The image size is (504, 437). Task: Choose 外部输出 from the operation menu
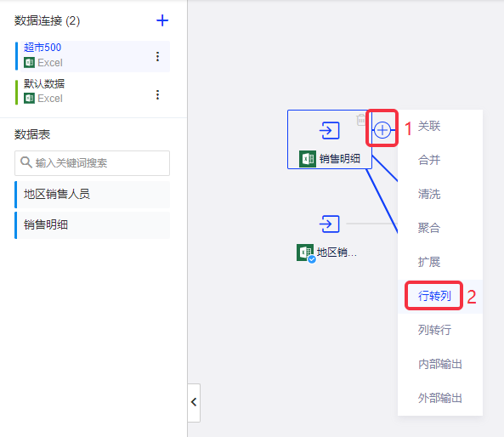pyautogui.click(x=439, y=398)
